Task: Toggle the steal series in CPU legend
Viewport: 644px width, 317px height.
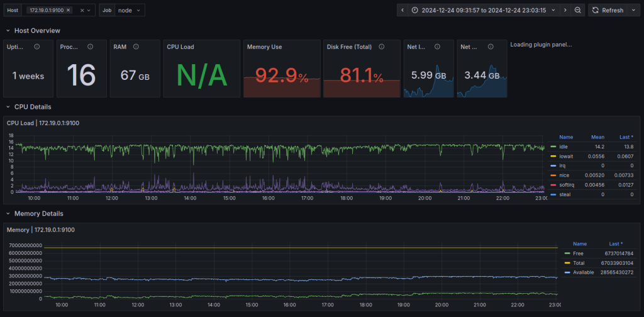Action: coord(565,194)
